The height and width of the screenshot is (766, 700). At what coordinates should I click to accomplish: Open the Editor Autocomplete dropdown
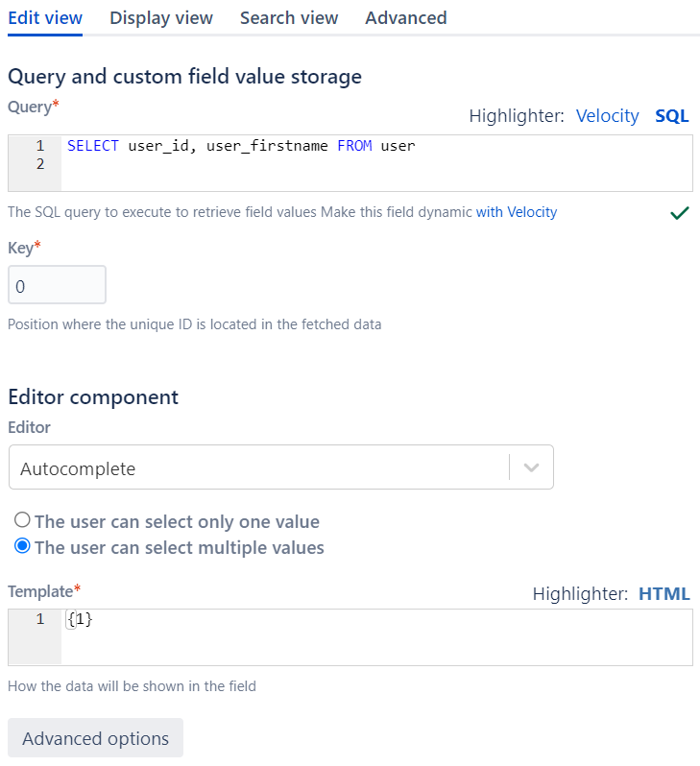(x=259, y=468)
